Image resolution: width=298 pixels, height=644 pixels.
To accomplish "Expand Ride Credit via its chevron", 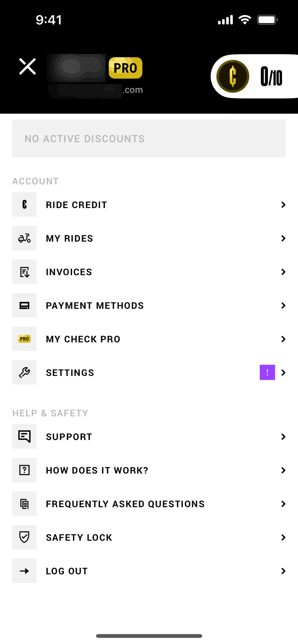I will coord(283,204).
